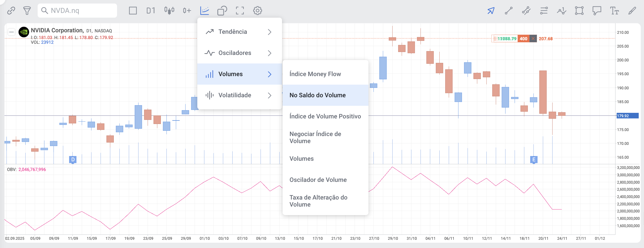The width and height of the screenshot is (644, 248).
Task: Open the candlestick chart type selector
Action: (x=169, y=11)
